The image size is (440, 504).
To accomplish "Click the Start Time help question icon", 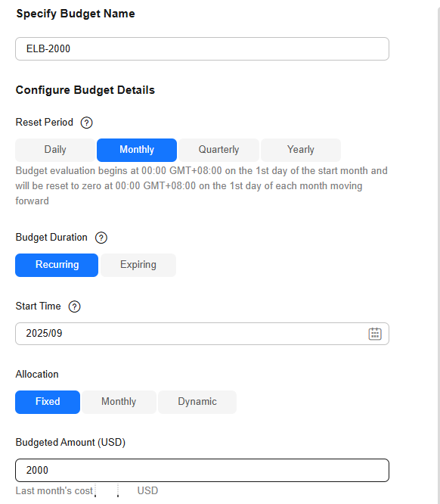I will click(x=75, y=306).
